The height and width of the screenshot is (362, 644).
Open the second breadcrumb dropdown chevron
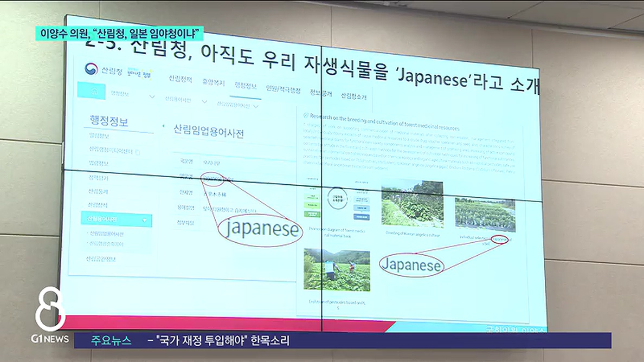(x=204, y=101)
